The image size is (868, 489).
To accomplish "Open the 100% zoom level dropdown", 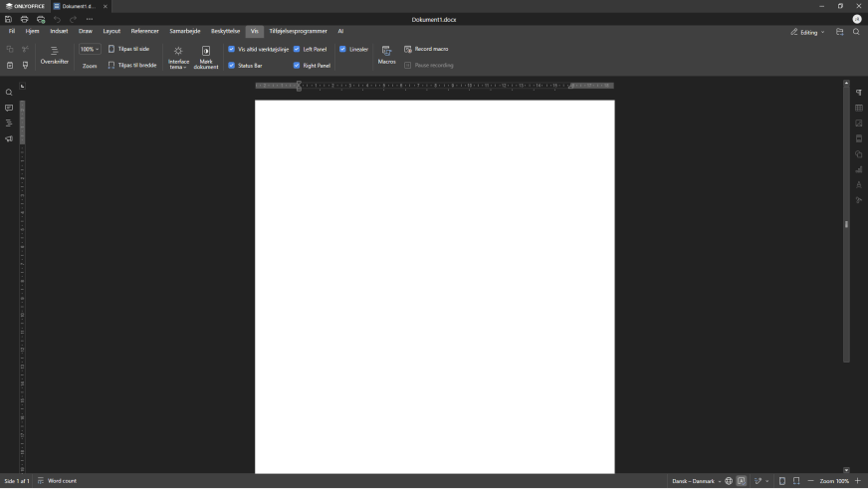I will 90,49.
